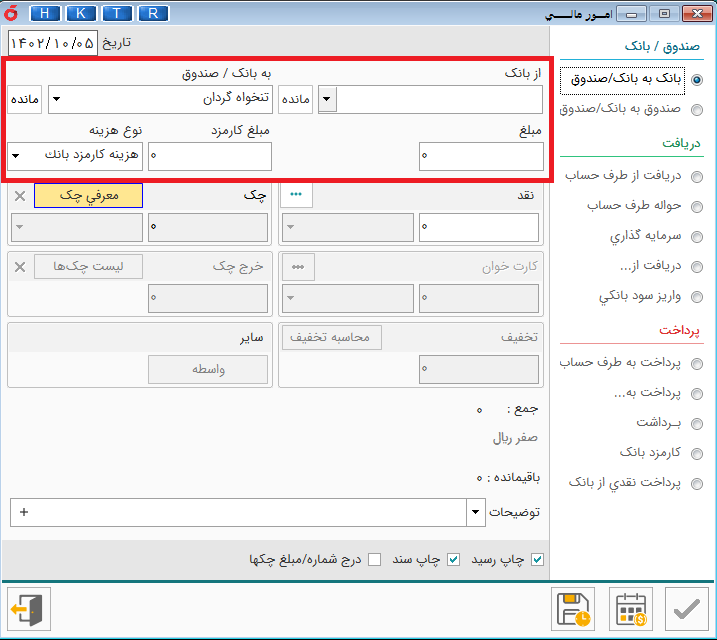Select پرداخت به... radio option

point(696,394)
